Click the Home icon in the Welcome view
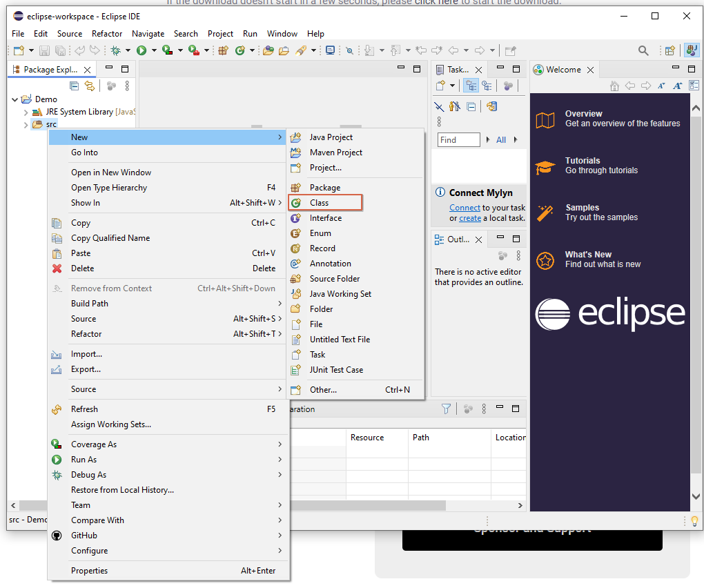The image size is (704, 588). point(614,86)
